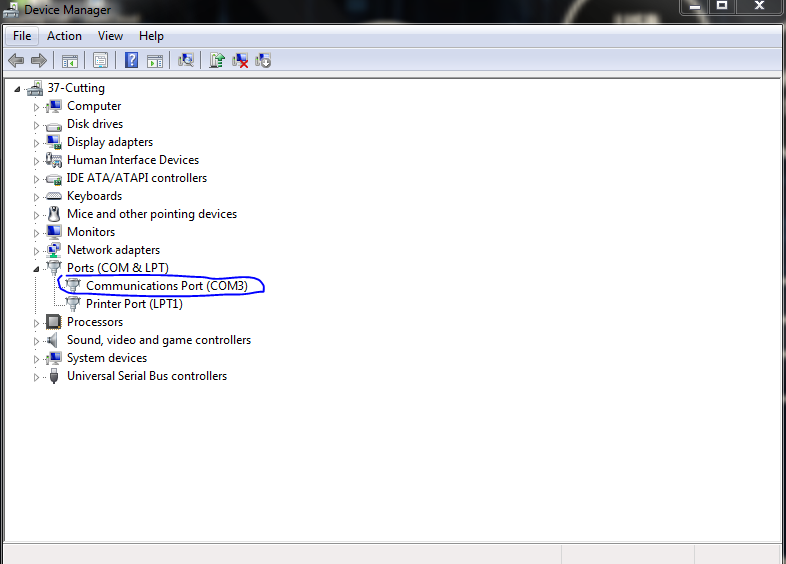786x564 pixels.
Task: Click the Disk drives category icon
Action: pos(53,125)
